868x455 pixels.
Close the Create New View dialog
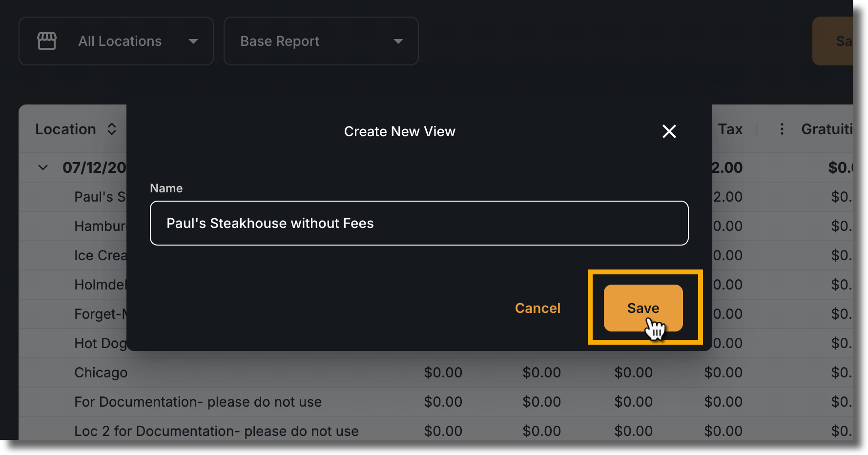(x=669, y=131)
